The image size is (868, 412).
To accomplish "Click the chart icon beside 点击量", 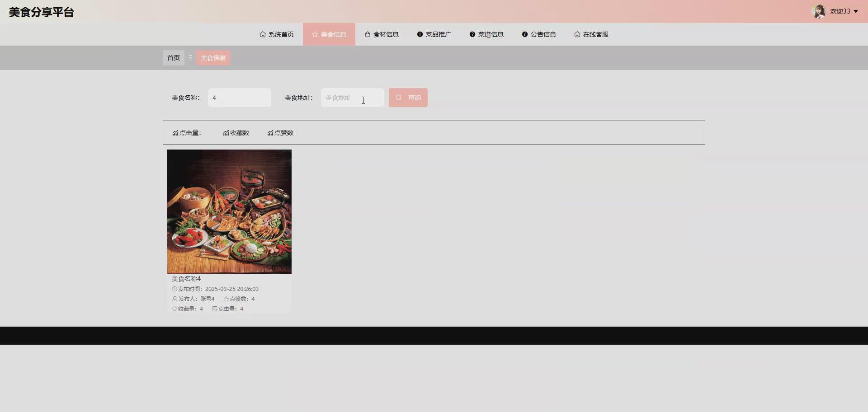I will click(x=175, y=133).
